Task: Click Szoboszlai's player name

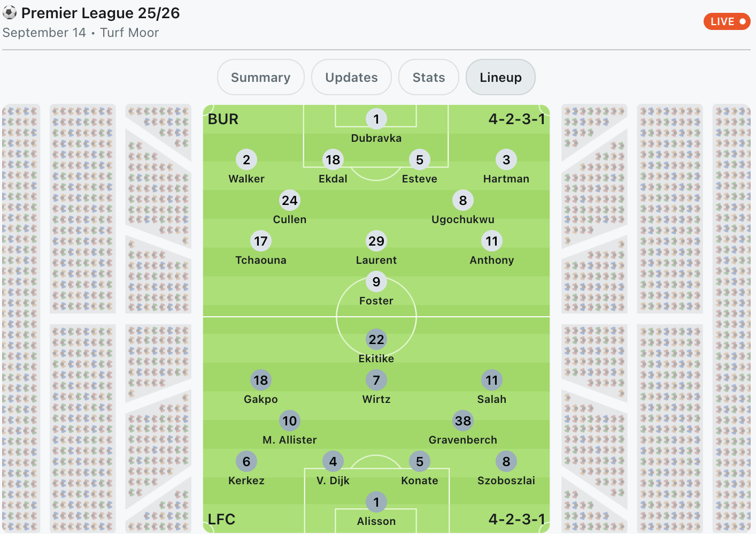Action: [506, 480]
